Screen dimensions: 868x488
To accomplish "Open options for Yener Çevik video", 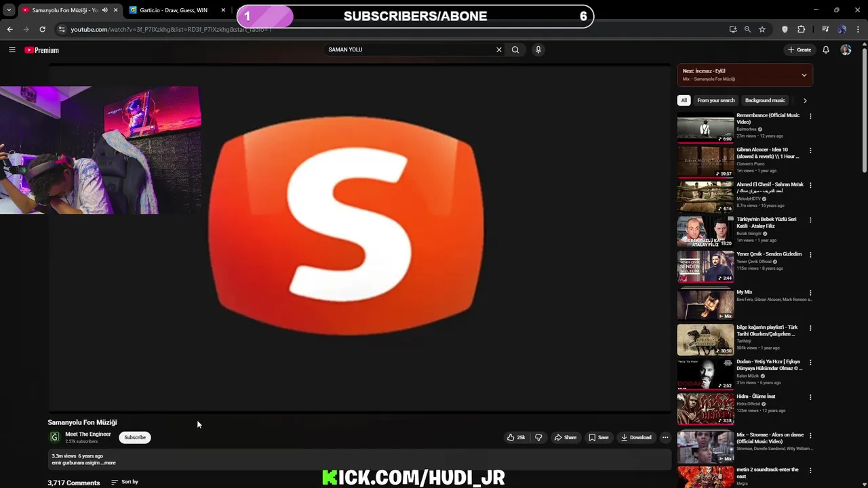I will click(810, 255).
